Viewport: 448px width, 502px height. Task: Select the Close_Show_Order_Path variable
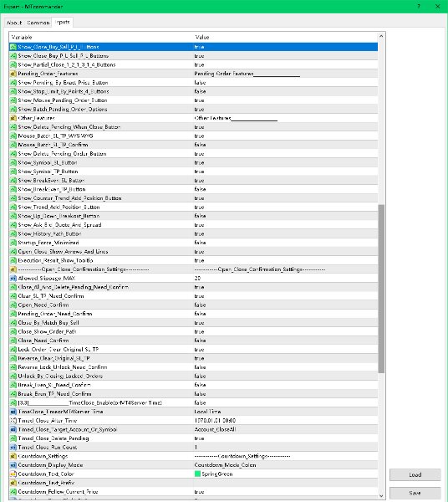click(x=47, y=331)
